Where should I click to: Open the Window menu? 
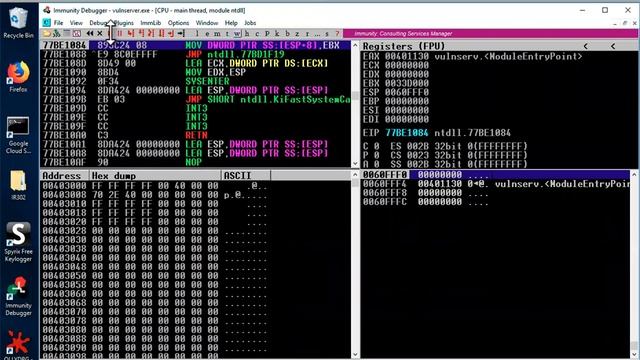click(x=207, y=23)
